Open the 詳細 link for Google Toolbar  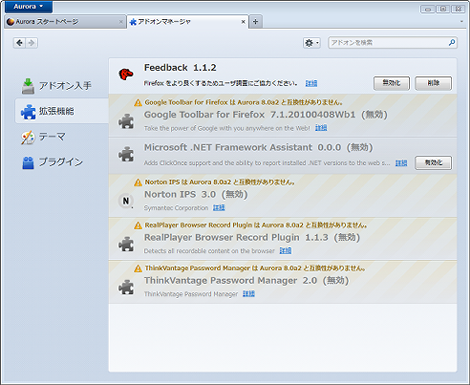[x=321, y=128]
